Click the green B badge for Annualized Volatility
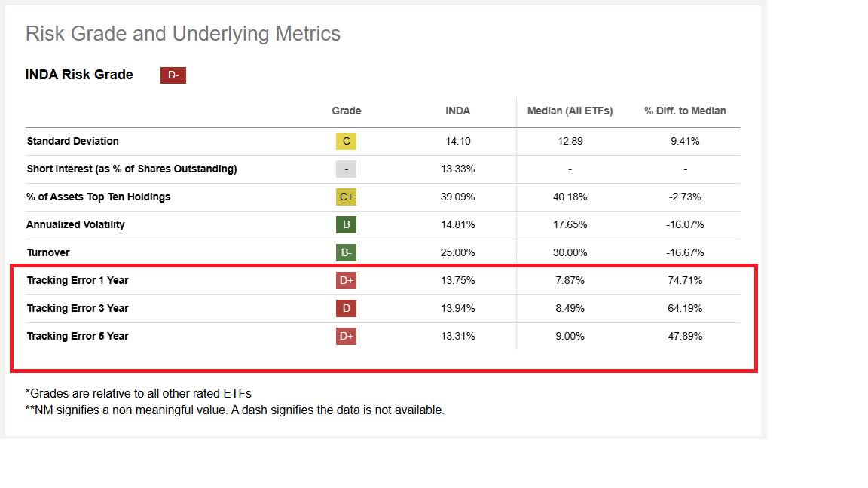This screenshot has height=488, width=868. (346, 224)
